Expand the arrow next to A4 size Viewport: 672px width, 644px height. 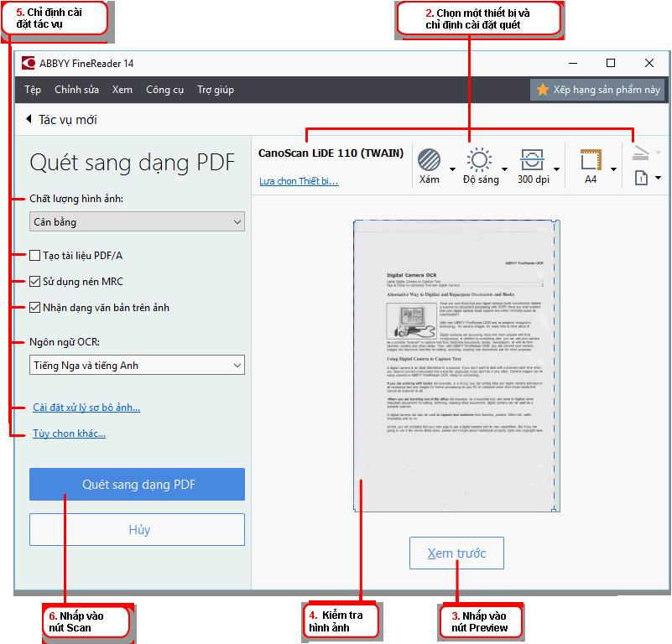613,169
